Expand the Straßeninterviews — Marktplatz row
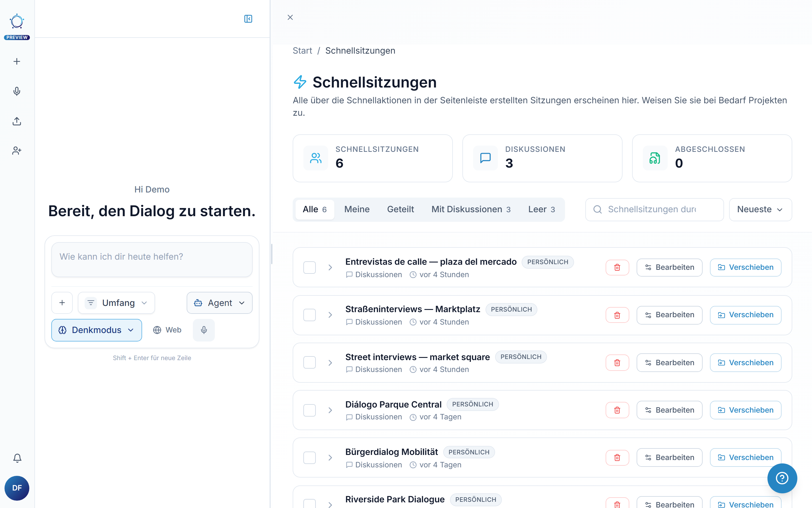The width and height of the screenshot is (812, 508). [x=330, y=315]
